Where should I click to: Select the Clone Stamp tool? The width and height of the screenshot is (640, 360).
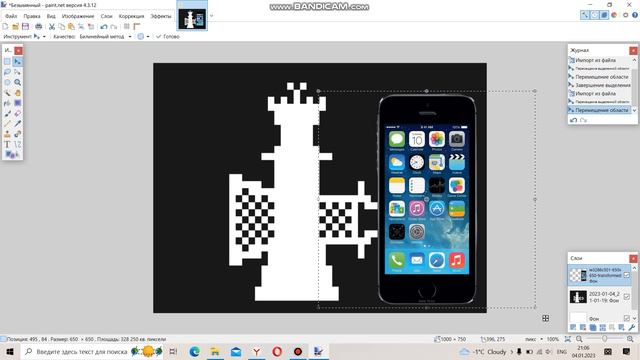pyautogui.click(x=7, y=134)
